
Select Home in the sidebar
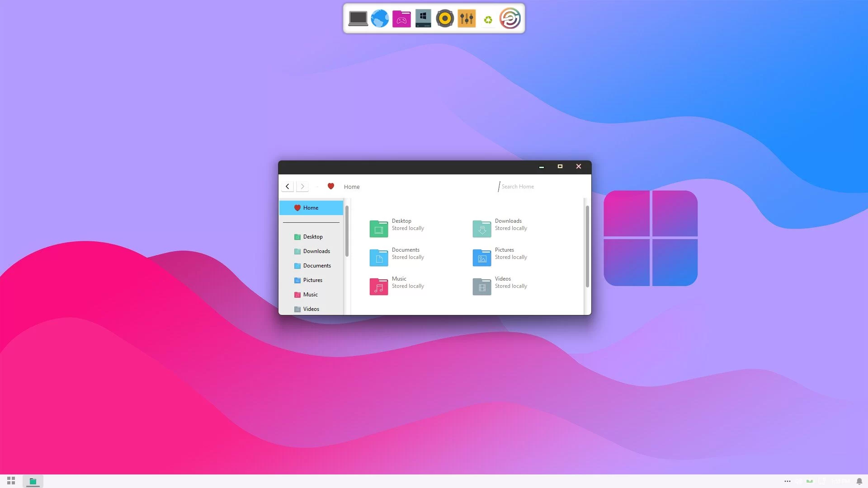coord(311,208)
